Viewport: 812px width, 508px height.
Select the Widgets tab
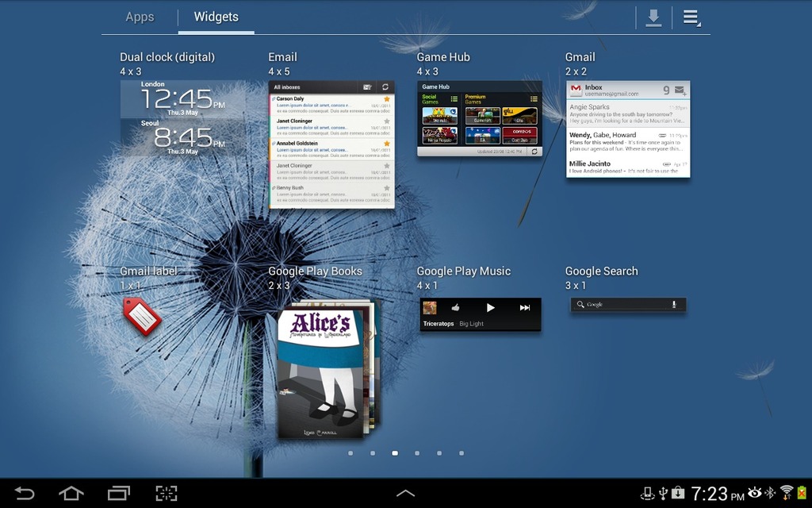(x=216, y=17)
